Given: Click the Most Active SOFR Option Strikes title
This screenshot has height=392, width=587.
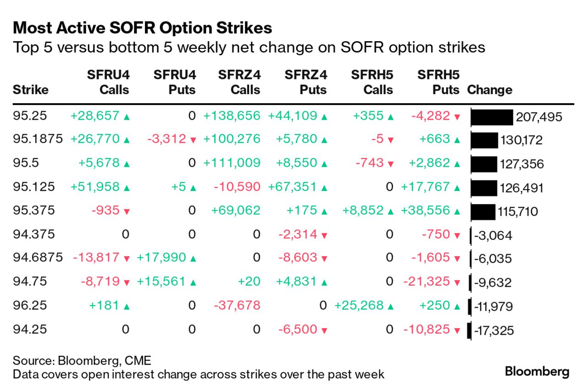Looking at the screenshot, I should [x=142, y=28].
